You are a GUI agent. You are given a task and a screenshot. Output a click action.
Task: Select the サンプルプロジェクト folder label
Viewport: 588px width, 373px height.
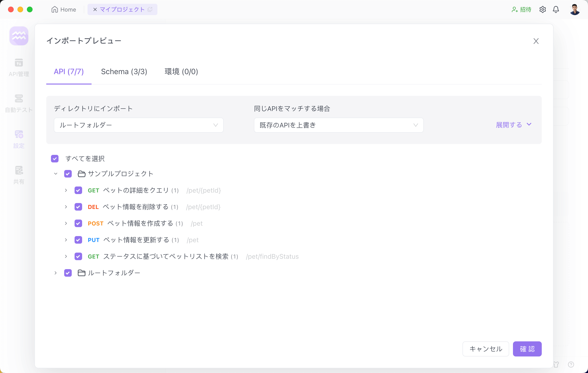point(121,174)
